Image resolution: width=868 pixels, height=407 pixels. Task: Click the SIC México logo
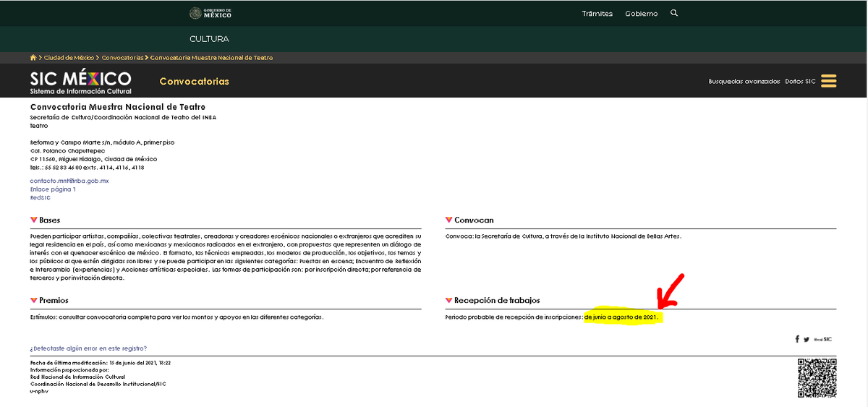pyautogui.click(x=81, y=82)
